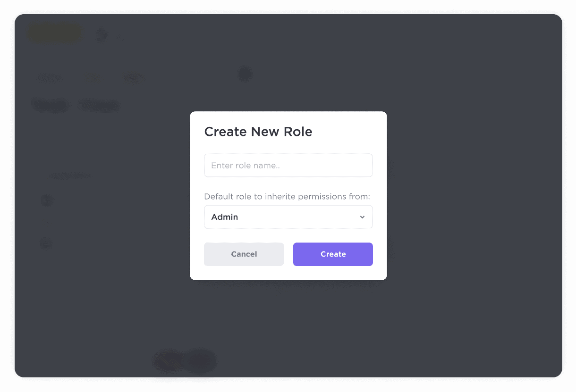Click the blurred circular icon above the dialog

click(x=245, y=74)
